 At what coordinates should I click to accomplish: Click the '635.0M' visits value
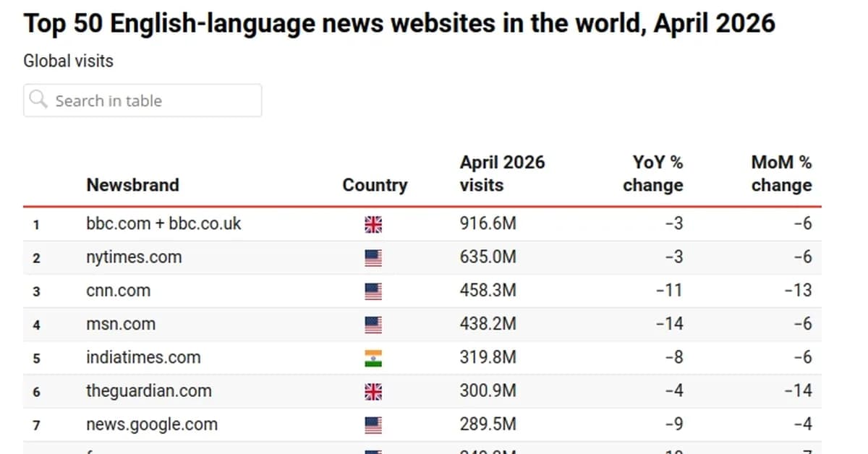(x=488, y=257)
